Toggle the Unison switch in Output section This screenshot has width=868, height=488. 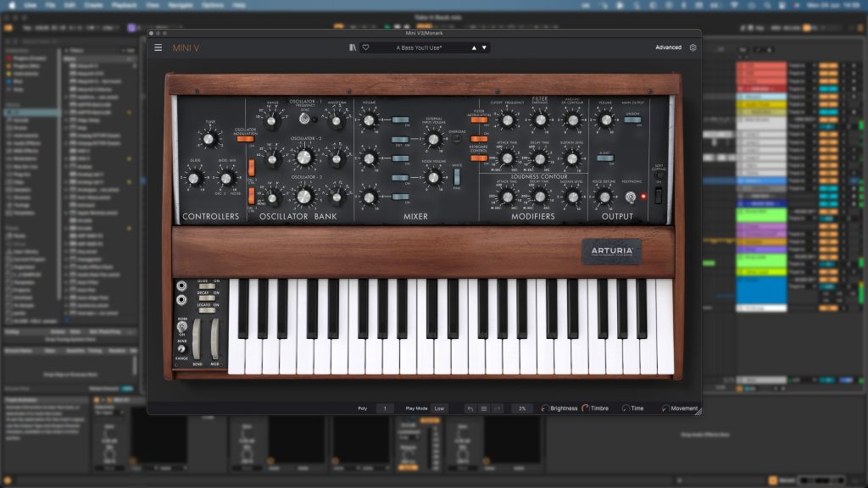click(632, 120)
